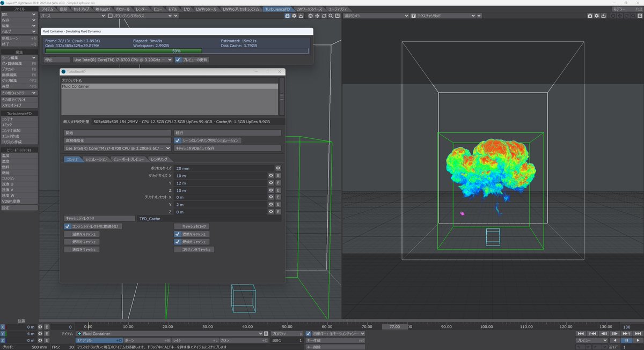This screenshot has width=644, height=350.
Task: Go to next keyframe playback icon
Action: tap(626, 333)
